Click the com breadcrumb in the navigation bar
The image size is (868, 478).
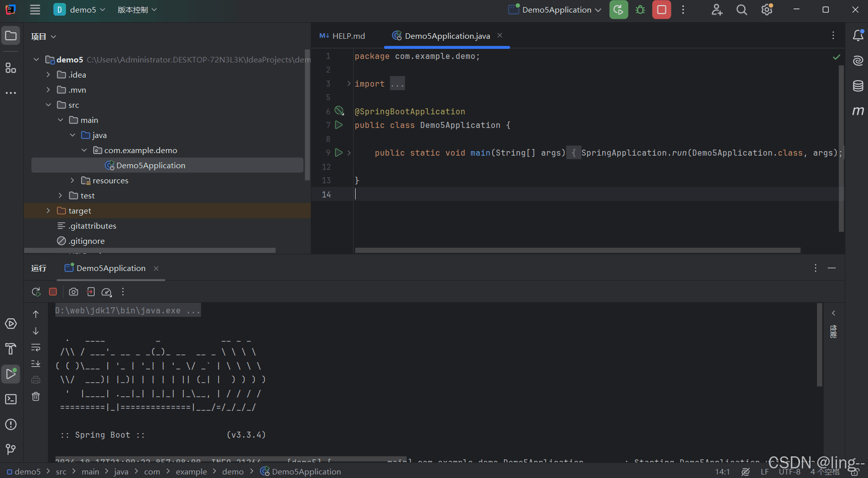click(x=152, y=471)
